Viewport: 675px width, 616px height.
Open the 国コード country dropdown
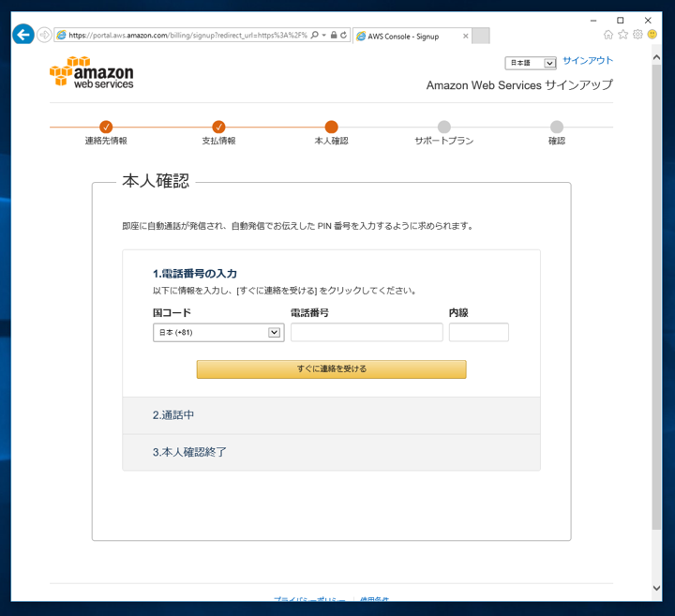218,333
